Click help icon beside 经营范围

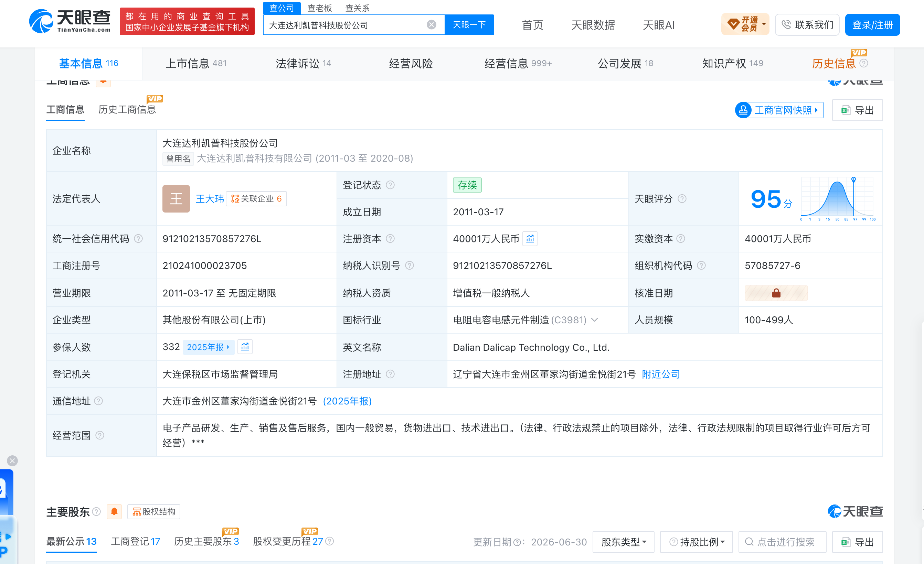(99, 435)
